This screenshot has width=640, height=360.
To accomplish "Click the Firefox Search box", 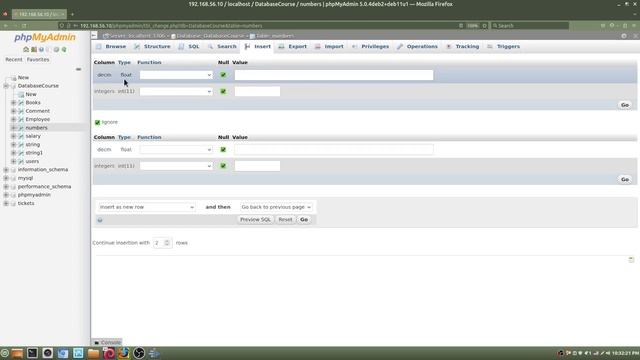I will 530,26.
